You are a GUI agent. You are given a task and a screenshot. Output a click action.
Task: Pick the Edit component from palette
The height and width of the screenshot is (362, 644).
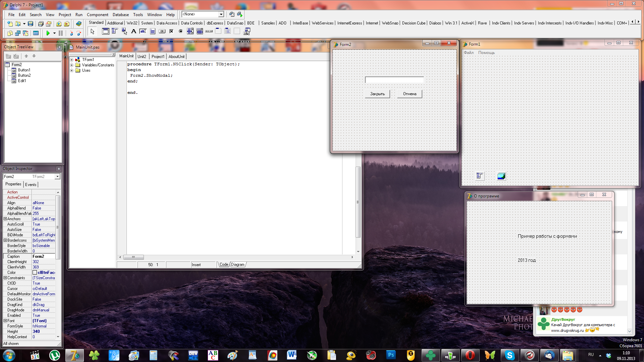pos(143,32)
